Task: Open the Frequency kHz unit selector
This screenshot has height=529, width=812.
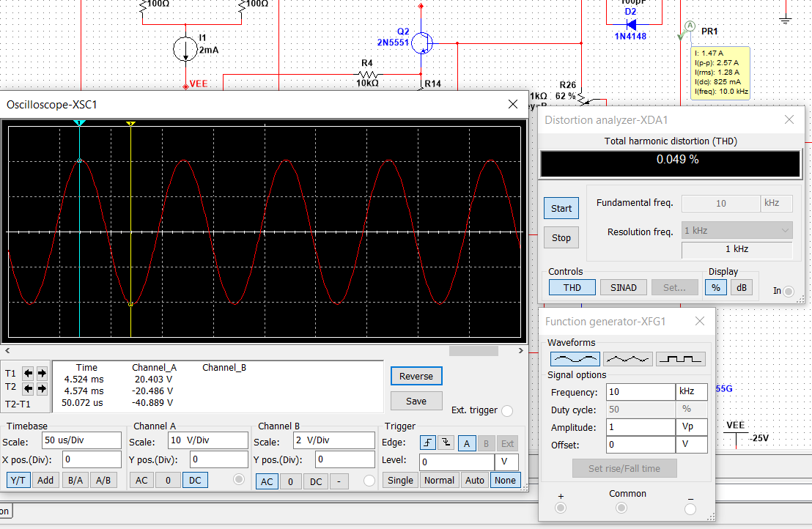Action: 691,392
